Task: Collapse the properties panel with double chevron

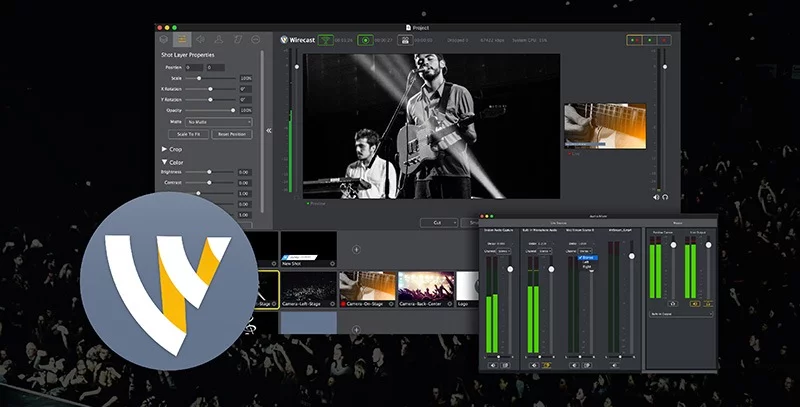Action: coord(269,131)
